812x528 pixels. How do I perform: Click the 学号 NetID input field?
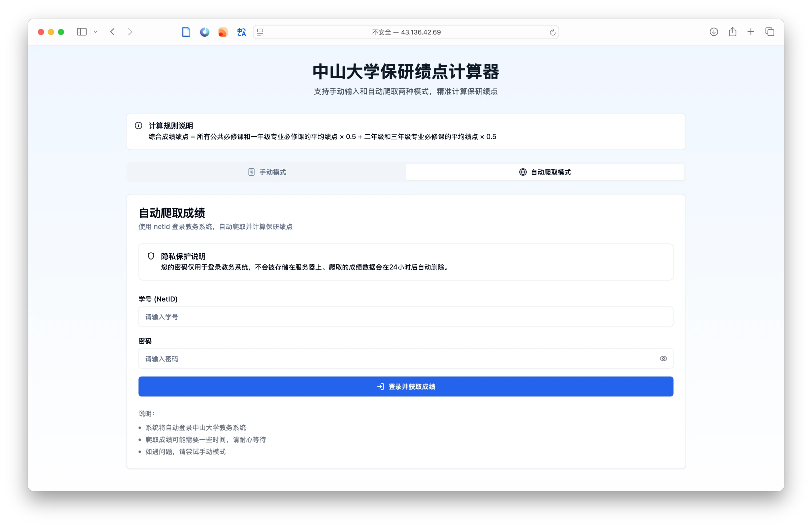405,316
